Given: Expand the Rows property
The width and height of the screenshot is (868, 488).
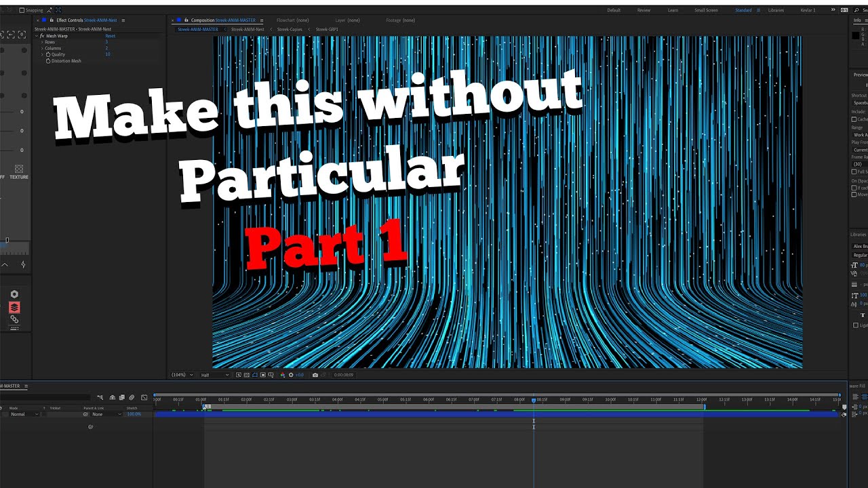Looking at the screenshot, I should coord(42,42).
